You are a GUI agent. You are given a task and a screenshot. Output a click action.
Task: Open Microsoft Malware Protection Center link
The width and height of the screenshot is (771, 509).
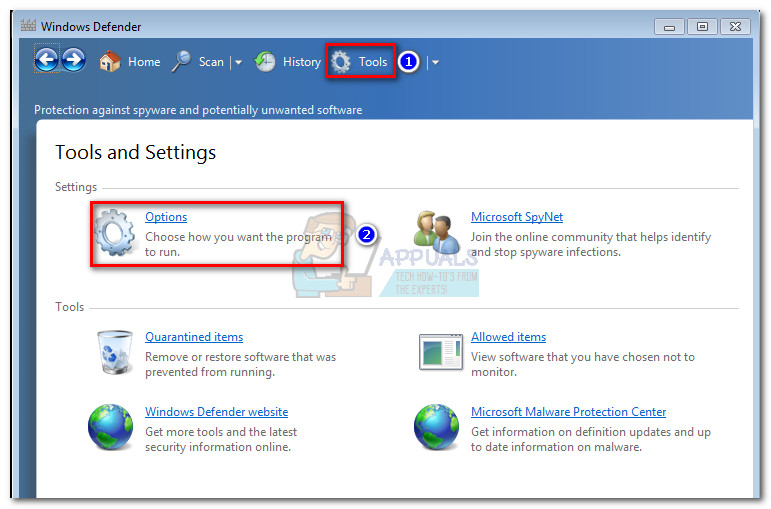[x=568, y=412]
